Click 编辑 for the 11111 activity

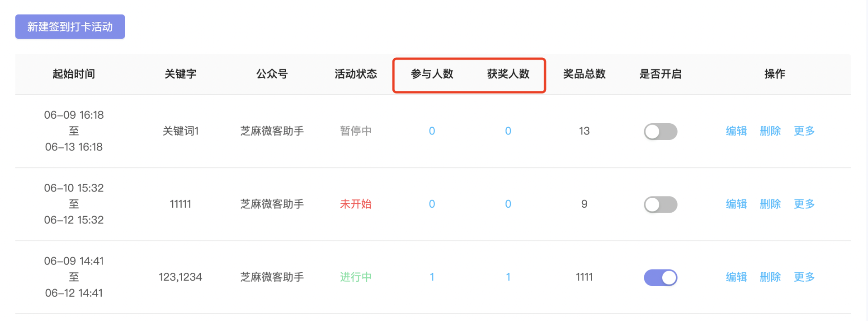[x=736, y=204]
